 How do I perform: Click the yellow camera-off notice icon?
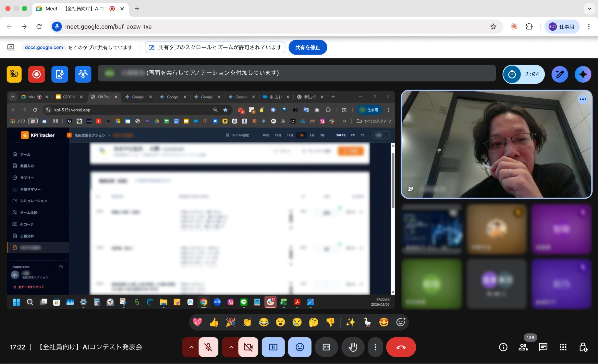14,74
